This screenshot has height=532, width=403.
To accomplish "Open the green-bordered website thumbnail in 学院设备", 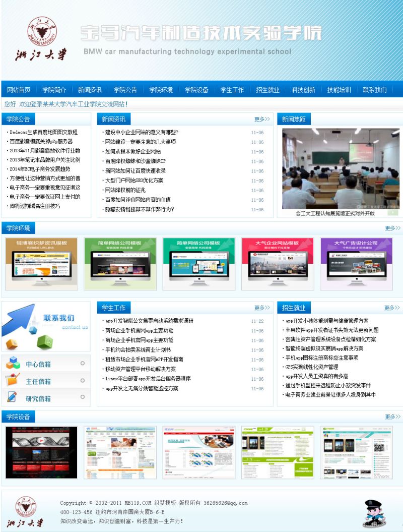I will coord(278,453).
